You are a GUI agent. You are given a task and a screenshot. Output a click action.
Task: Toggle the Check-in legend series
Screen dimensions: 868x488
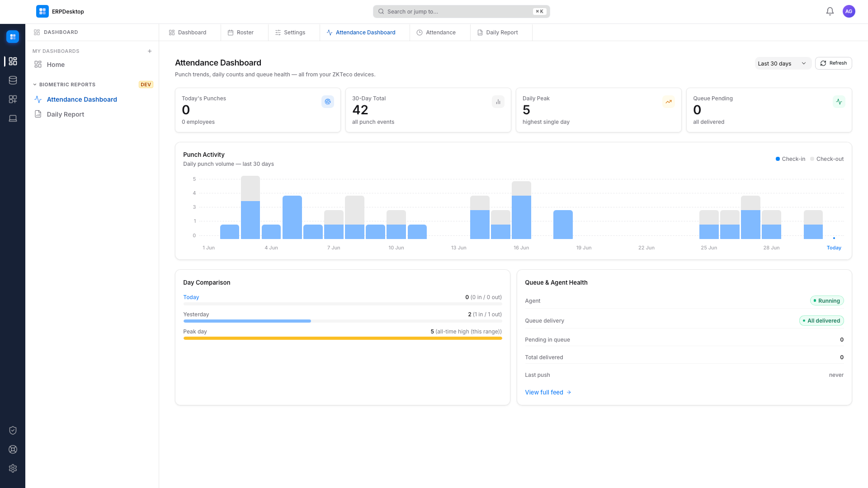(x=790, y=159)
